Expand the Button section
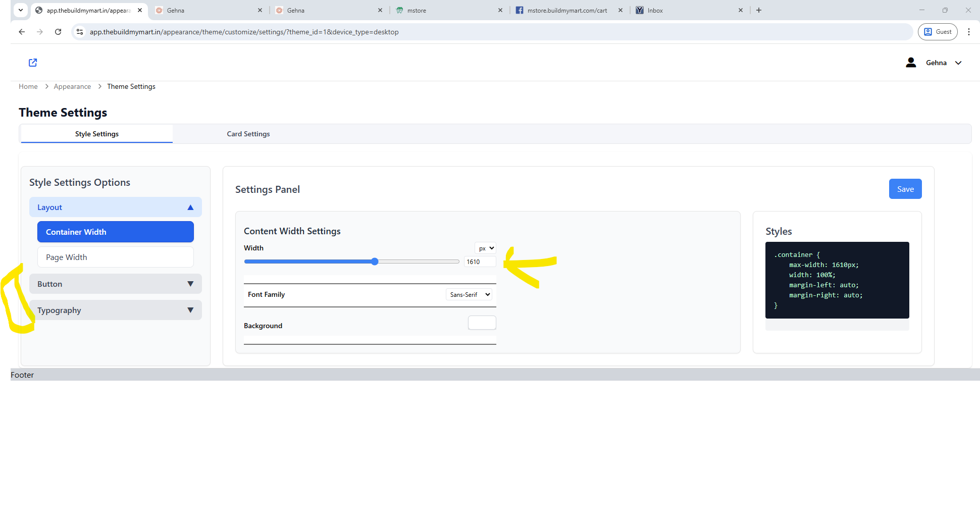 click(x=116, y=284)
